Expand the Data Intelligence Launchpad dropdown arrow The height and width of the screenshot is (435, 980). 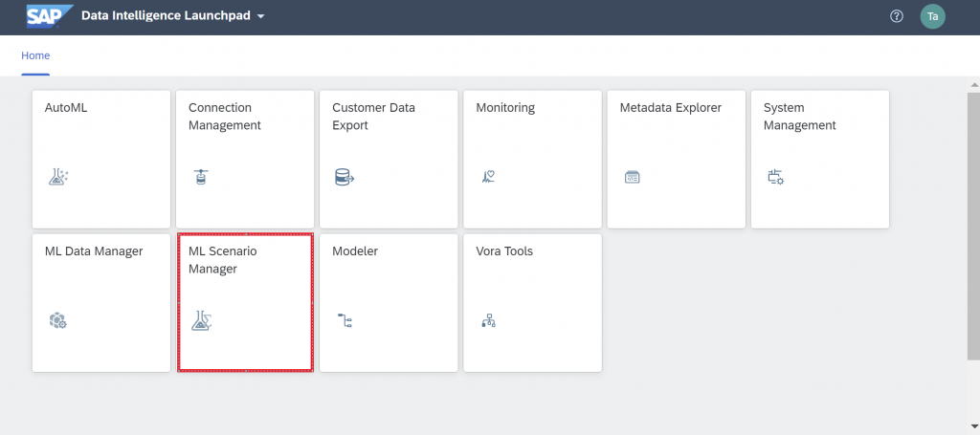click(260, 16)
